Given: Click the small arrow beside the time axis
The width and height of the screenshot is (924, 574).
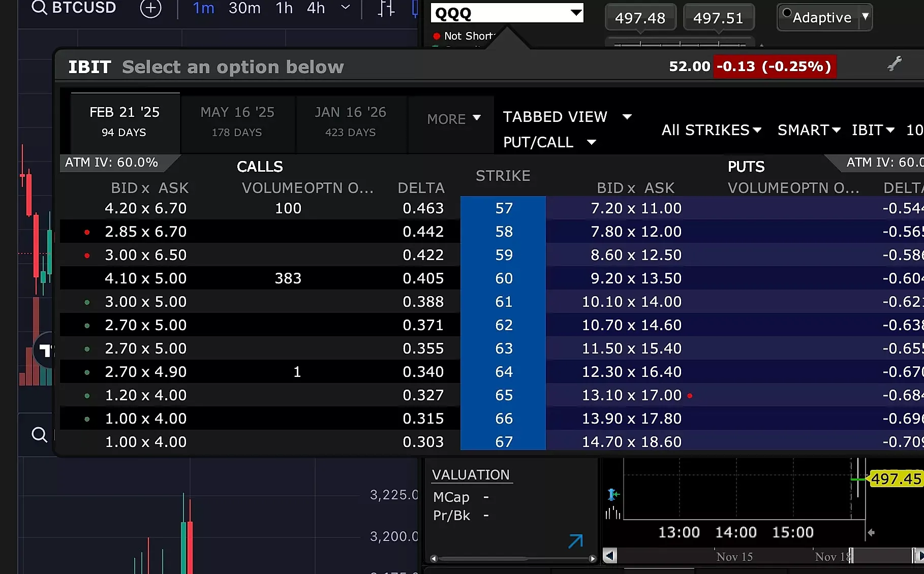Looking at the screenshot, I should point(871,532).
